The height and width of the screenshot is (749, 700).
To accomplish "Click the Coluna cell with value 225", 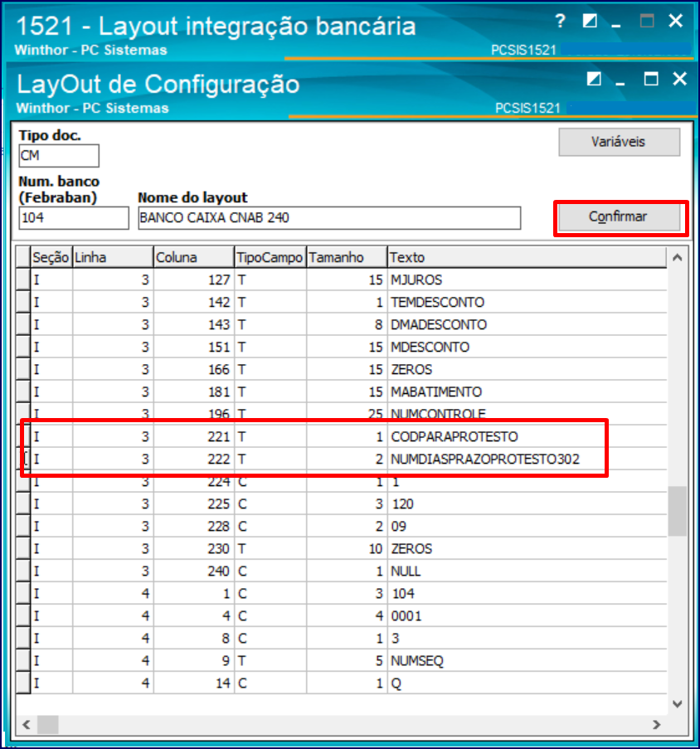I will pos(194,504).
